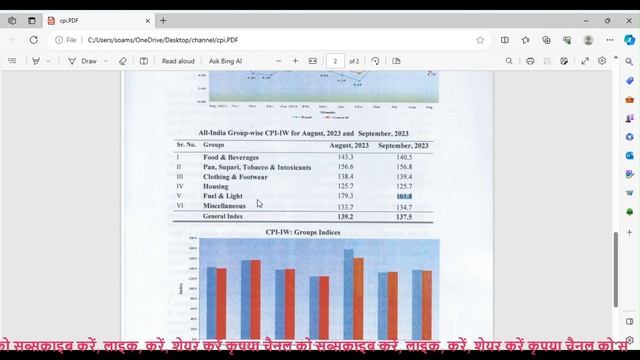Open sidebar Shopping tag icon
The image size is (640, 360).
pos(629,80)
